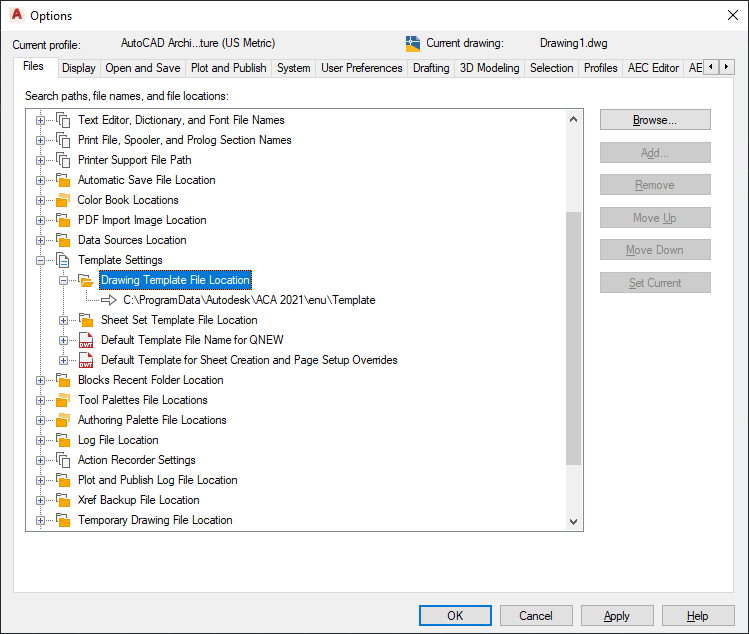This screenshot has width=749, height=634.
Task: Click the Text Editor, Dictionary, Font File Names icon
Action: click(63, 120)
